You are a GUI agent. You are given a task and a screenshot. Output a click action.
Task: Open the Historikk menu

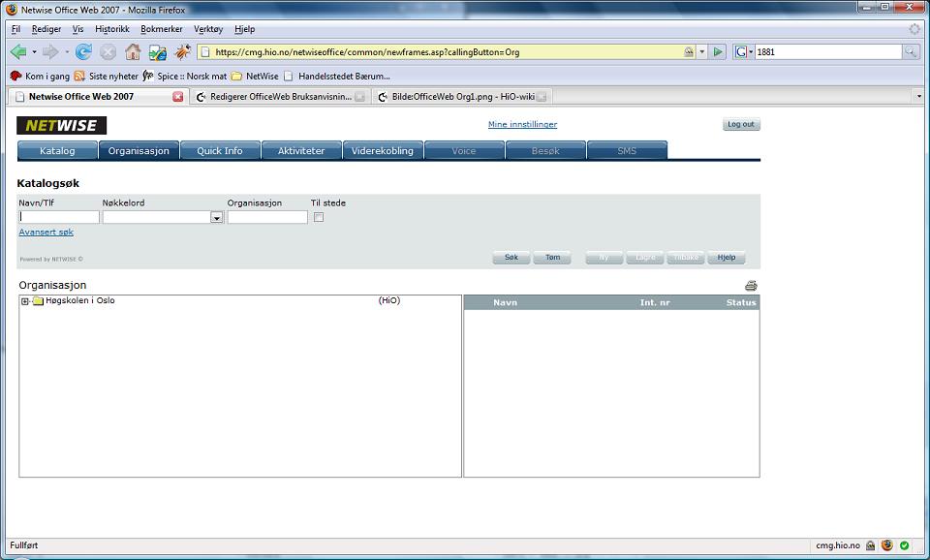coord(112,29)
